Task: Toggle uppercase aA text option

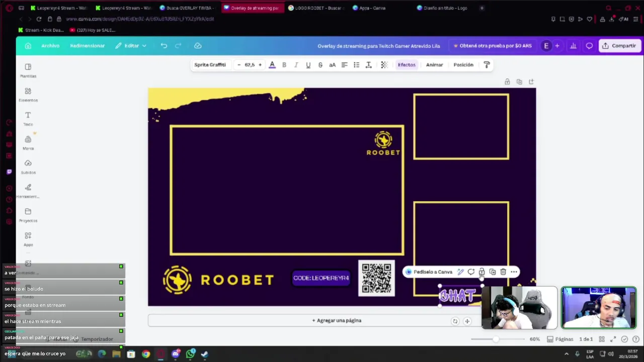Action: click(333, 65)
